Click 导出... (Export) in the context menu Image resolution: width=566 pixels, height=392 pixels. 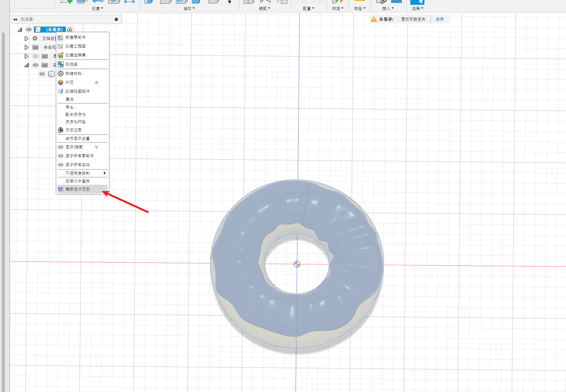coord(71,107)
